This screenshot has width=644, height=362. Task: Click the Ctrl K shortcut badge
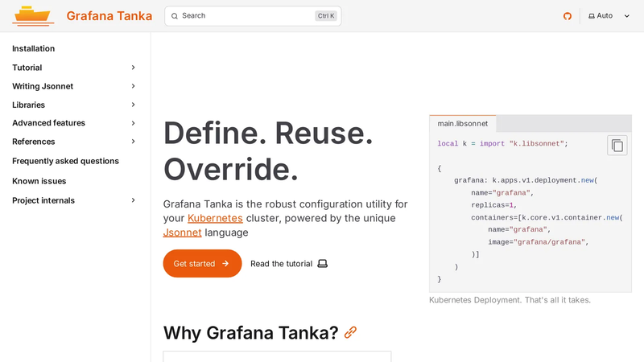[326, 16]
